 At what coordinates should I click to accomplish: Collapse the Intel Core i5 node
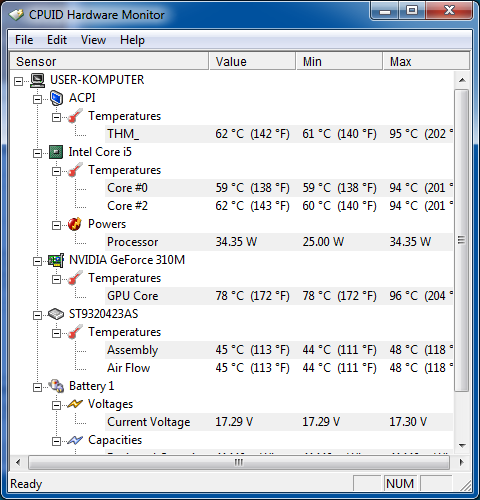pos(37,153)
